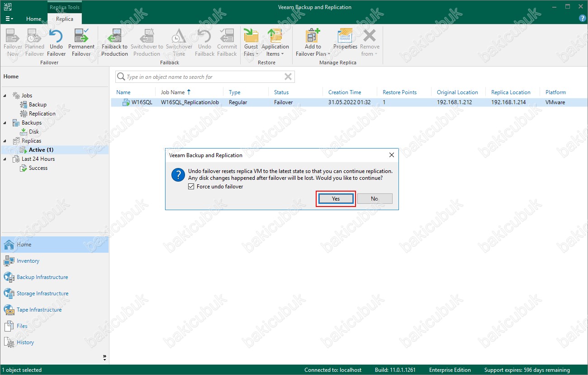Open the Home navigation view

click(54, 245)
